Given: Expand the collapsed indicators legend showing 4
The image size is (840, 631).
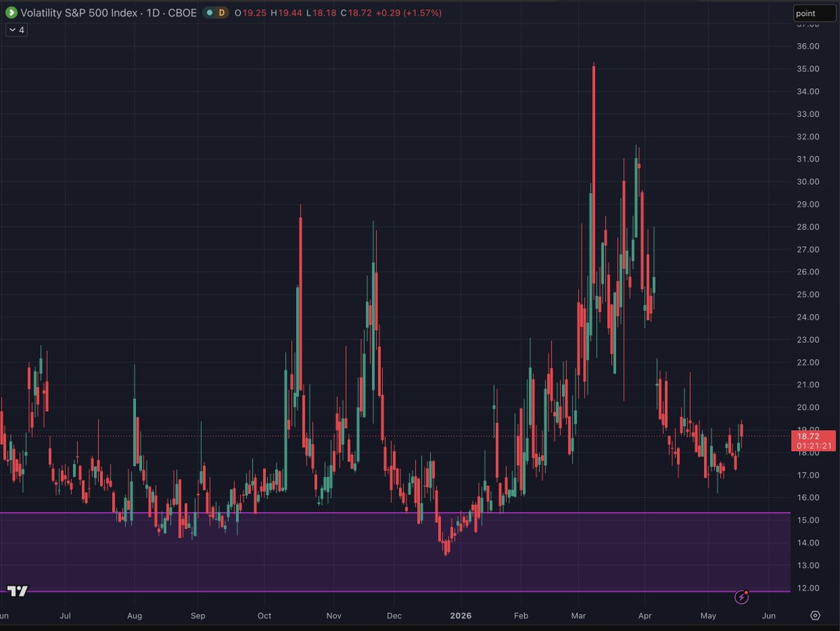Looking at the screenshot, I should (x=16, y=30).
